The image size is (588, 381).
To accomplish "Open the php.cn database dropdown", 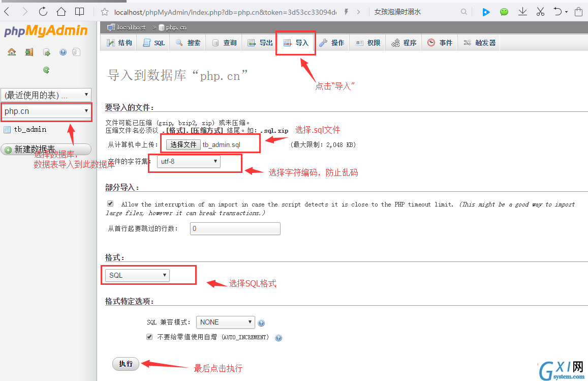I will (46, 111).
